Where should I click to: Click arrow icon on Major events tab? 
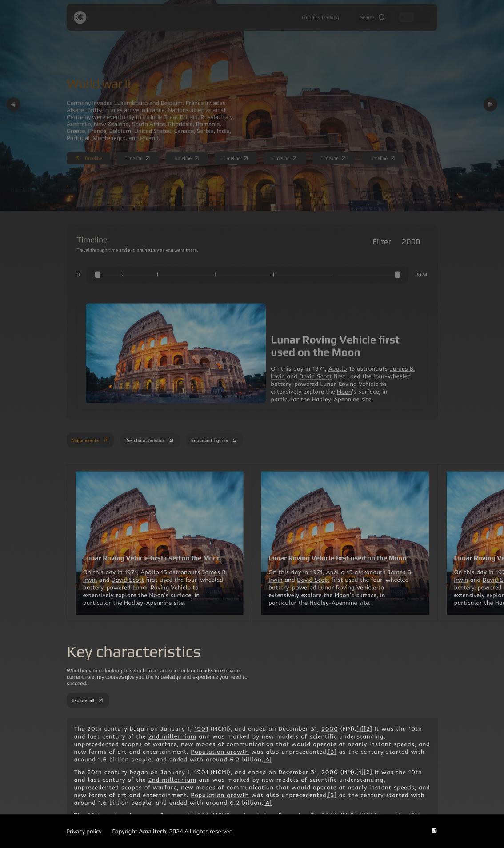click(105, 440)
